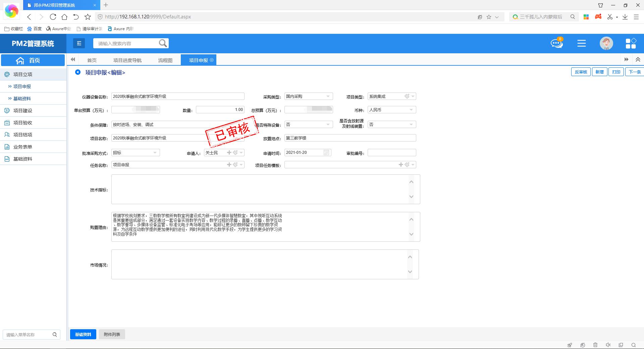Image resolution: width=644 pixels, height=349 pixels.
Task: Click the chat messages icon in header
Action: [556, 43]
